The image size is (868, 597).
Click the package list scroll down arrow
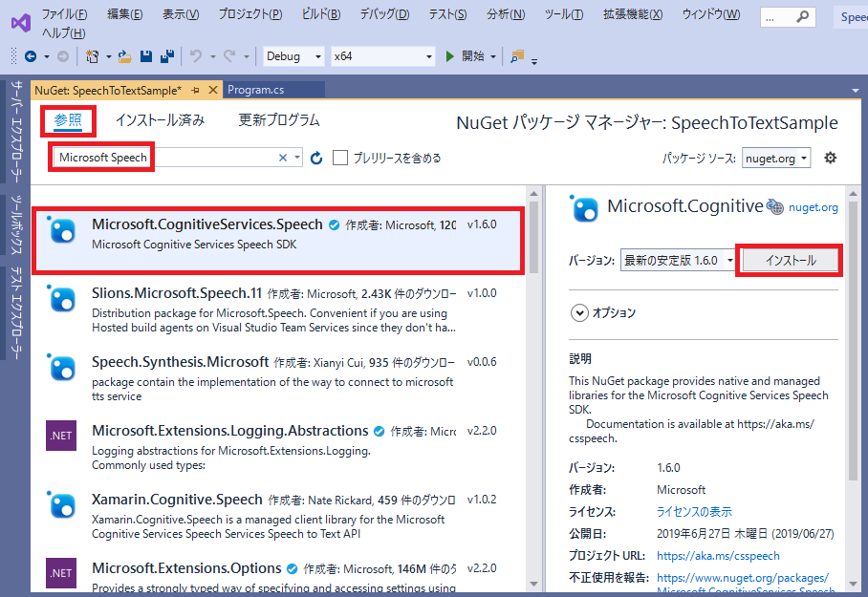click(533, 584)
